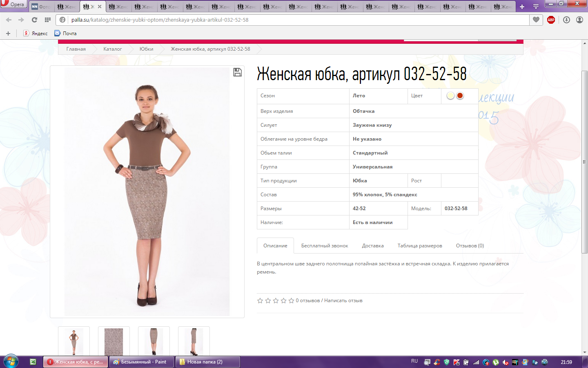The height and width of the screenshot is (368, 588).
Task: Go to Каталог in breadcrumbs
Action: [x=112, y=49]
